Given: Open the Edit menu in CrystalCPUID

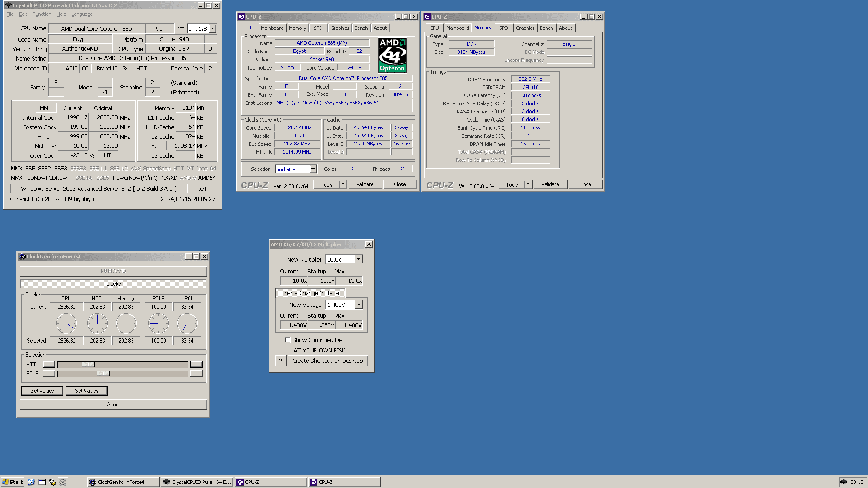Looking at the screenshot, I should pyautogui.click(x=23, y=14).
